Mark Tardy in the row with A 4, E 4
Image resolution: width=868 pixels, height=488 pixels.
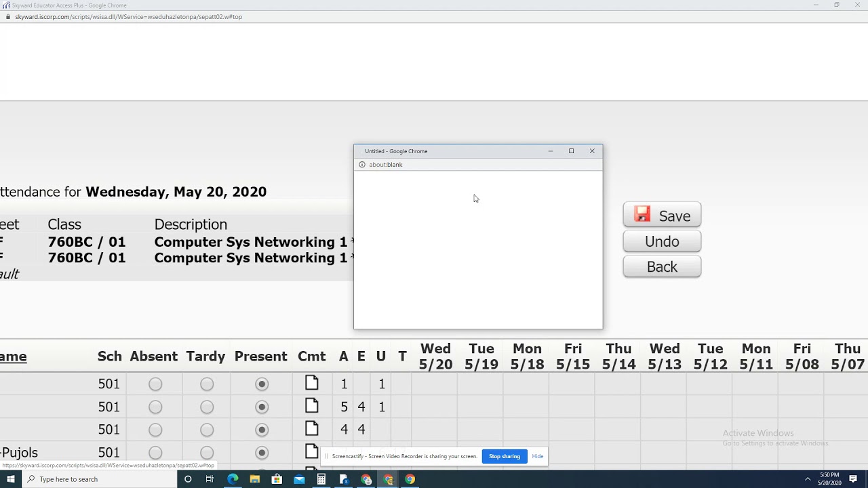(x=207, y=430)
